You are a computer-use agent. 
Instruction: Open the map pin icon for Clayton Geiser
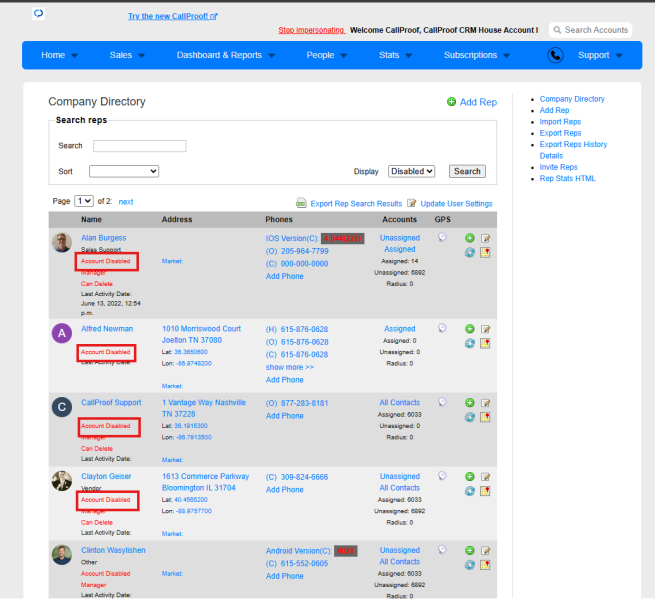click(x=485, y=491)
